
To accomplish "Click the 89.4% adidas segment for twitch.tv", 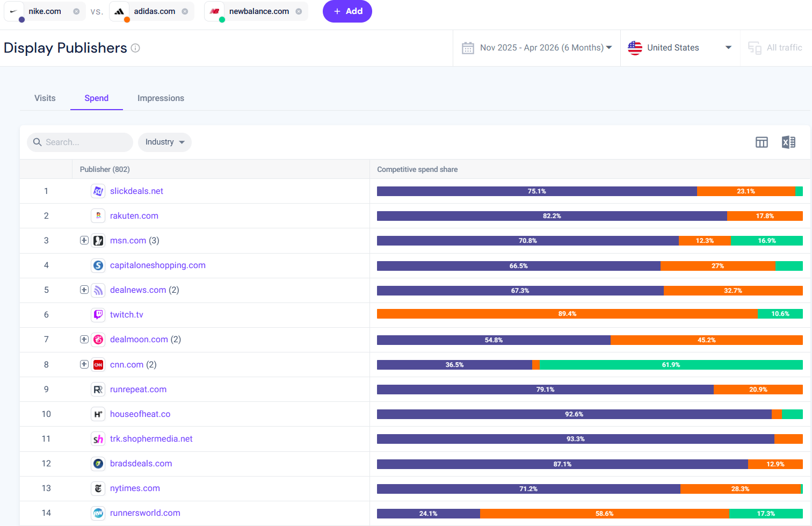I will (x=567, y=314).
